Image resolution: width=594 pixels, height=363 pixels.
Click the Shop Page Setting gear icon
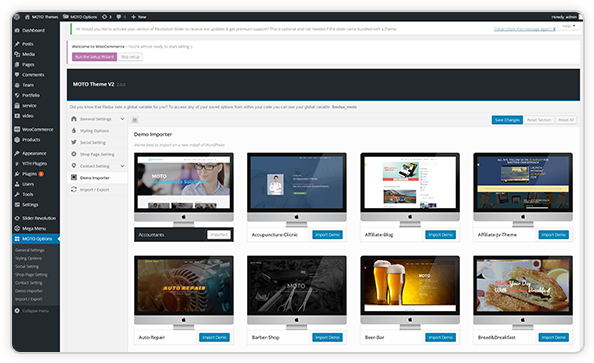[74, 154]
